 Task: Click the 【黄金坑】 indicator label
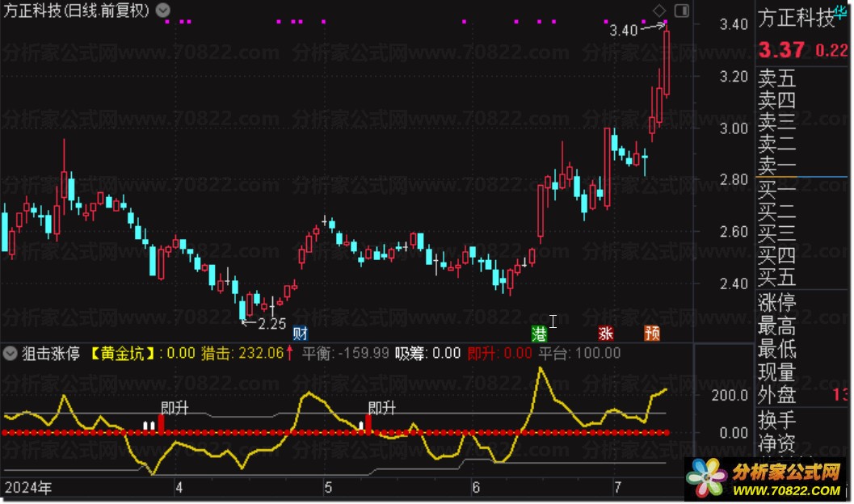pyautogui.click(x=121, y=354)
